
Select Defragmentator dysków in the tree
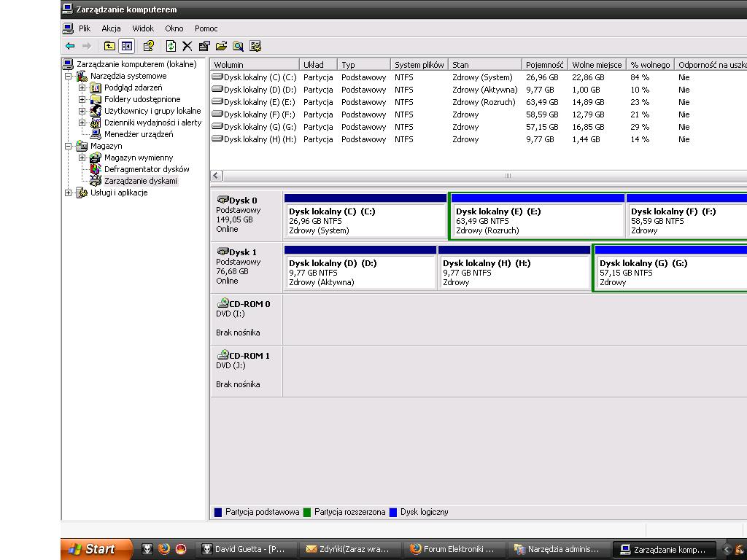[146, 169]
